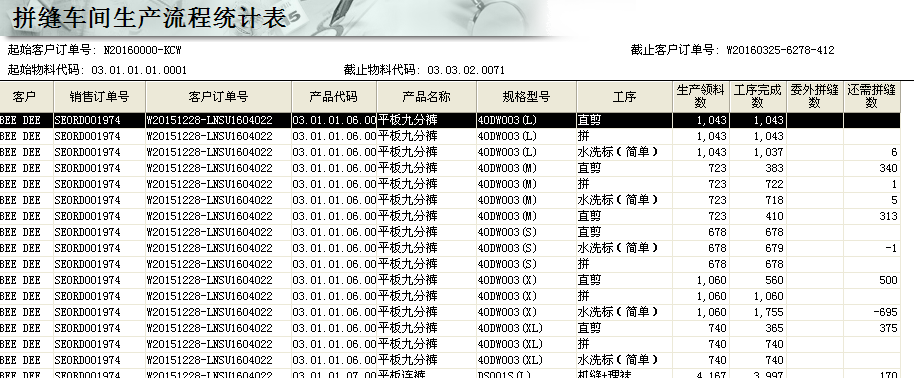Click the 起始物料代码 value 03.01.01.01.0001
The height and width of the screenshot is (378, 914).
(139, 71)
